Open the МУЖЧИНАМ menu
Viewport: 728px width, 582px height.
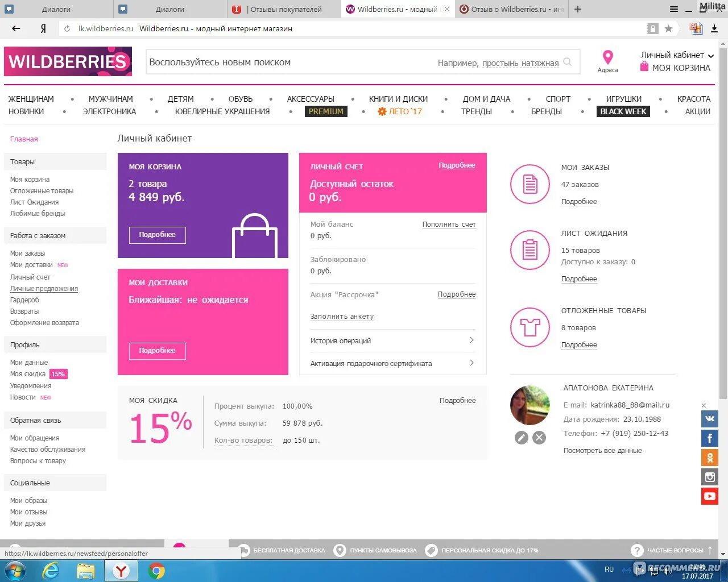tap(111, 99)
